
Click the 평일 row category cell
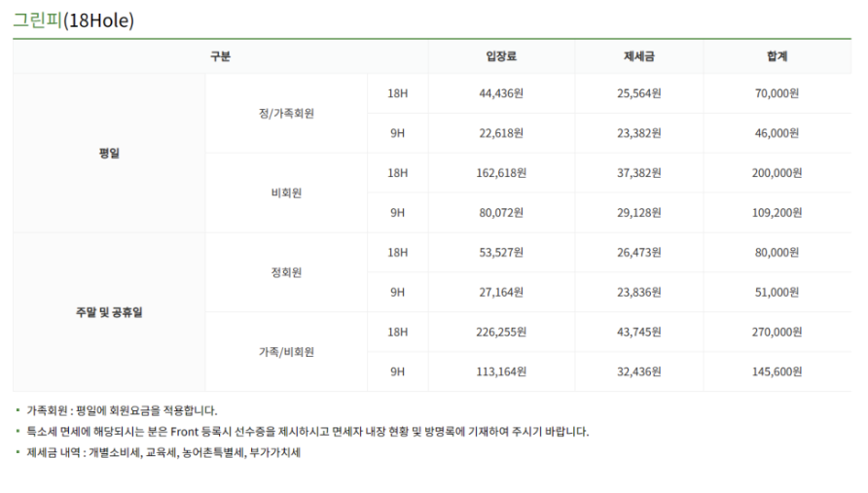tap(109, 154)
